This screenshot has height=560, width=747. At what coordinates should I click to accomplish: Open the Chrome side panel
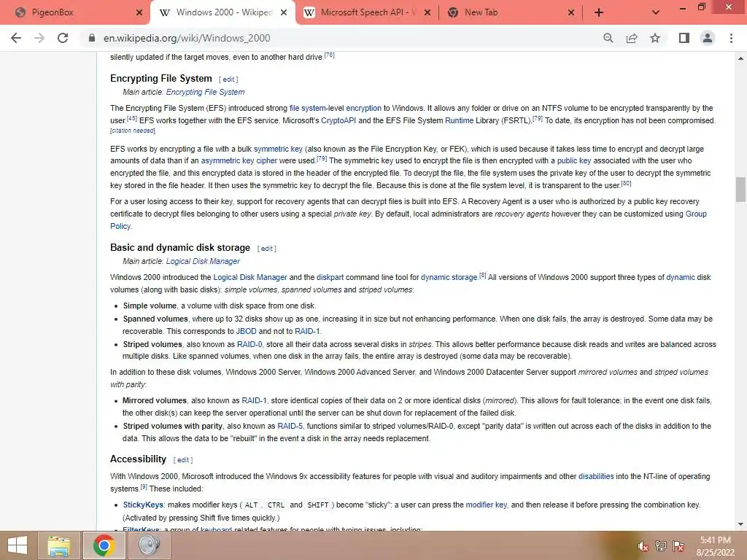[x=684, y=38]
